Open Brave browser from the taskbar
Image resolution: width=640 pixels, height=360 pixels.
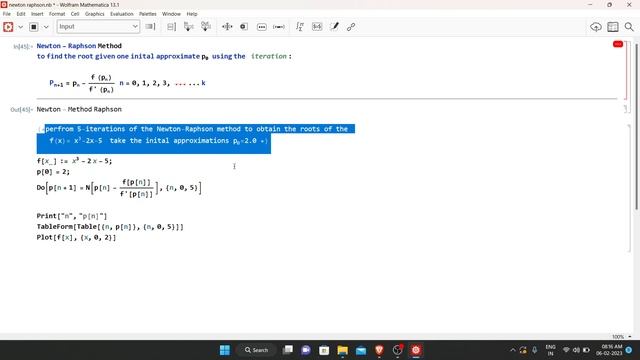pyautogui.click(x=379, y=350)
